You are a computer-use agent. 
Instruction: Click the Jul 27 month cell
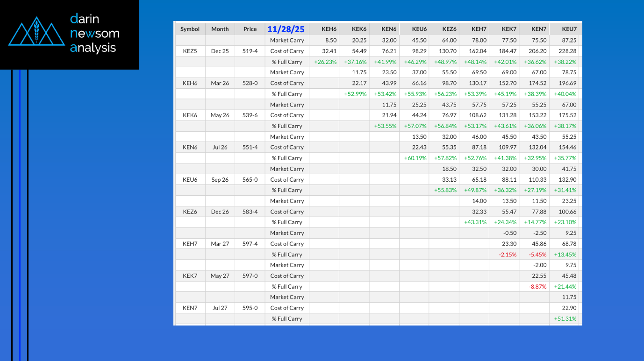[x=220, y=308]
